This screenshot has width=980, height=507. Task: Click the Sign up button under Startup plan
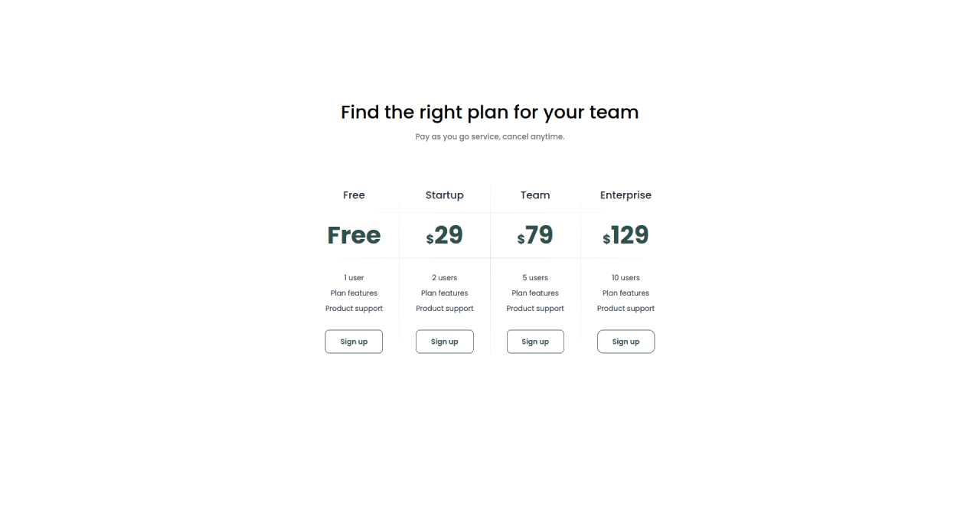(445, 342)
